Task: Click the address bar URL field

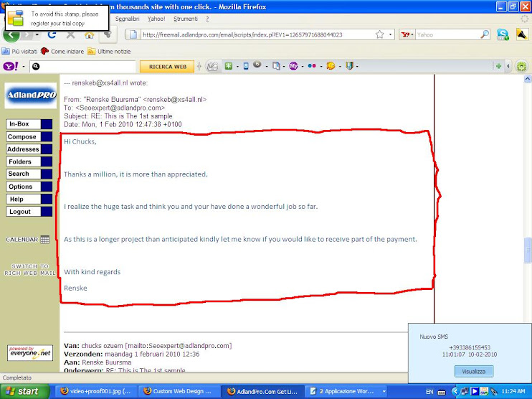Action: [x=258, y=34]
